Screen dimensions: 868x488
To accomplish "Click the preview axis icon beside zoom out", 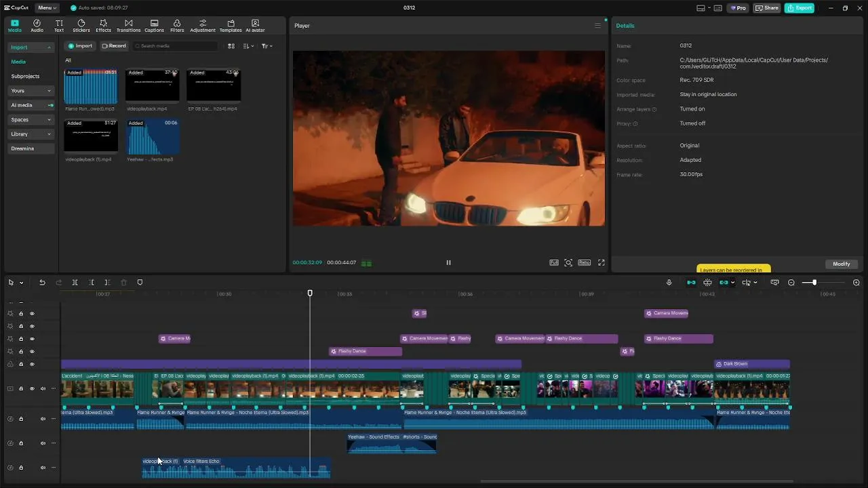I will pyautogui.click(x=774, y=283).
